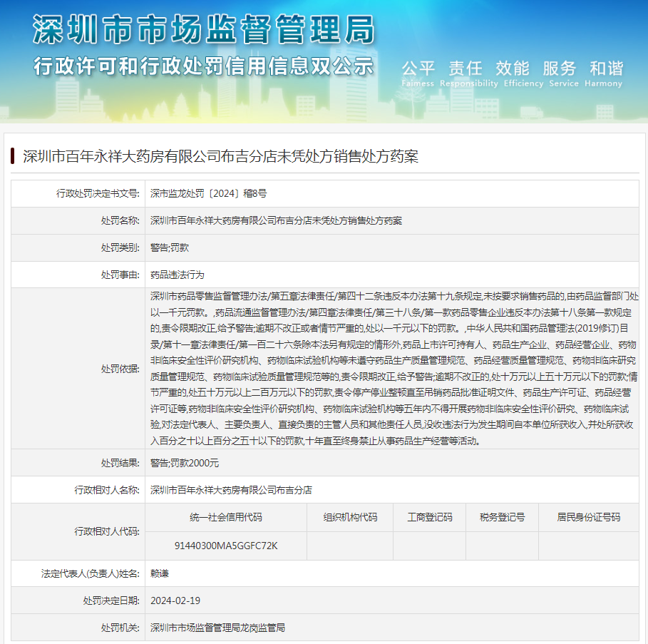Click the 法定代表人(负责人)姓名 label
Viewport: 648px width, 644px height.
90,573
